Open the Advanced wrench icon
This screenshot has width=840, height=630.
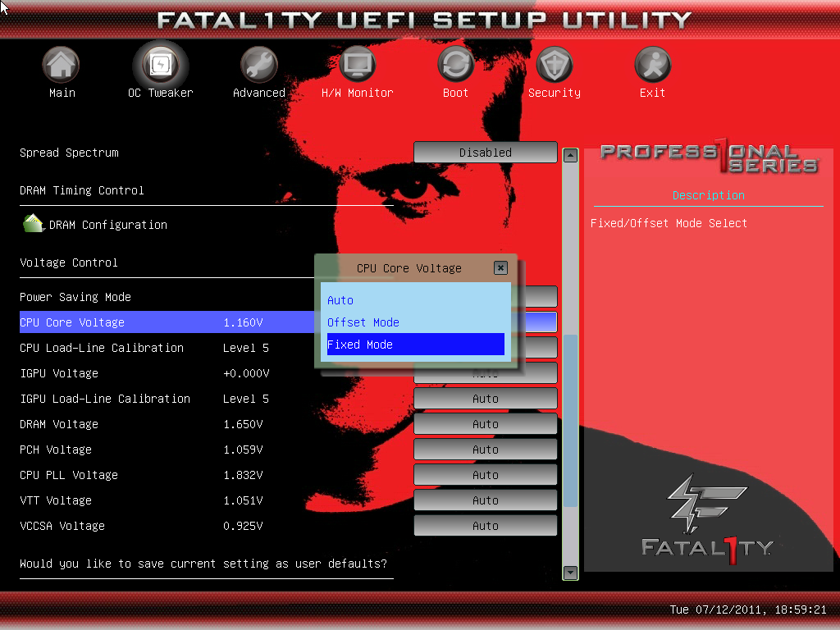click(x=258, y=65)
